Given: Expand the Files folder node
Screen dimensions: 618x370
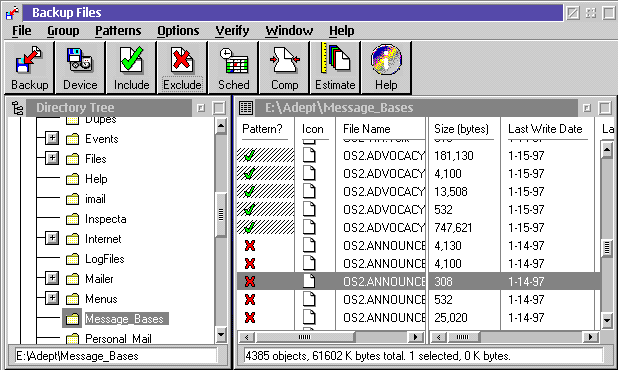Looking at the screenshot, I should (52, 158).
